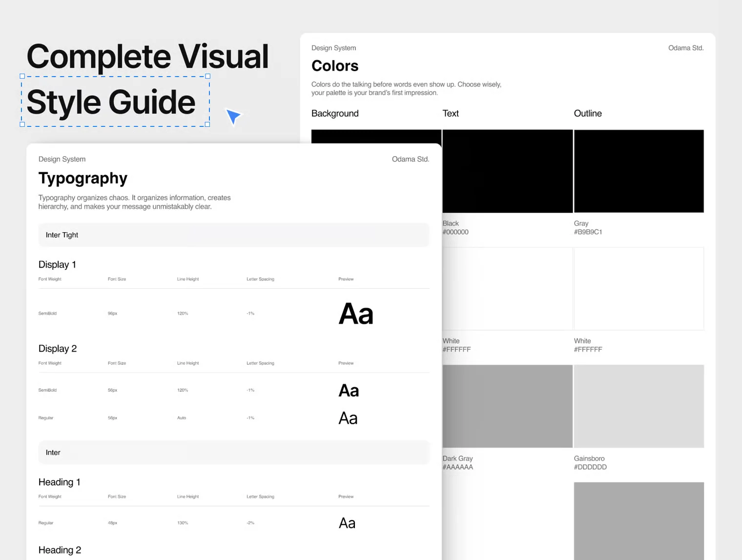Click "#FFFFFF" in the Outline column
This screenshot has height=560, width=742.
[588, 350]
